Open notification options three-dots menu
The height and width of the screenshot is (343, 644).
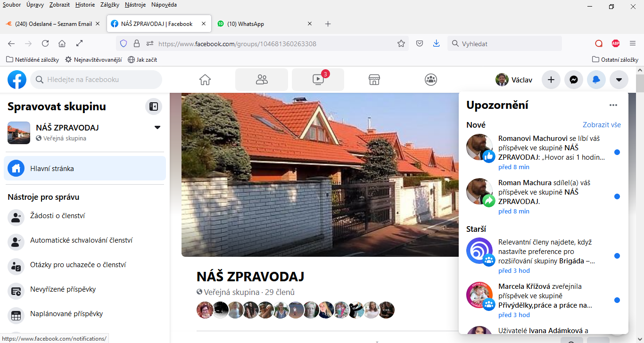613,105
